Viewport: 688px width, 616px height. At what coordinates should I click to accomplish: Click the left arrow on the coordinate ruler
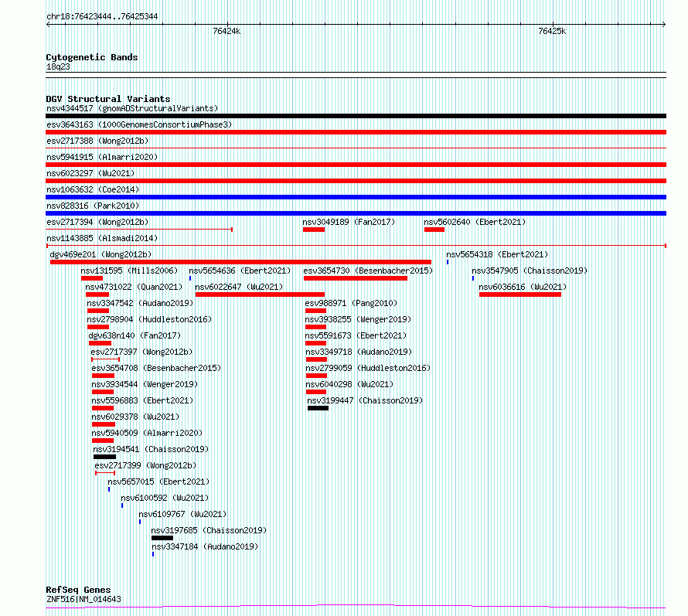coord(48,25)
